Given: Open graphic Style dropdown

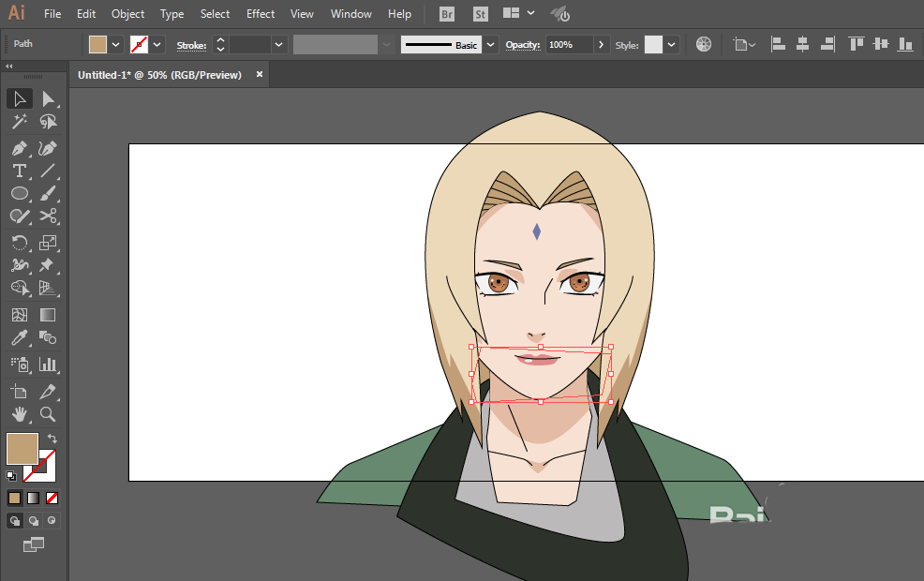Looking at the screenshot, I should coord(671,45).
